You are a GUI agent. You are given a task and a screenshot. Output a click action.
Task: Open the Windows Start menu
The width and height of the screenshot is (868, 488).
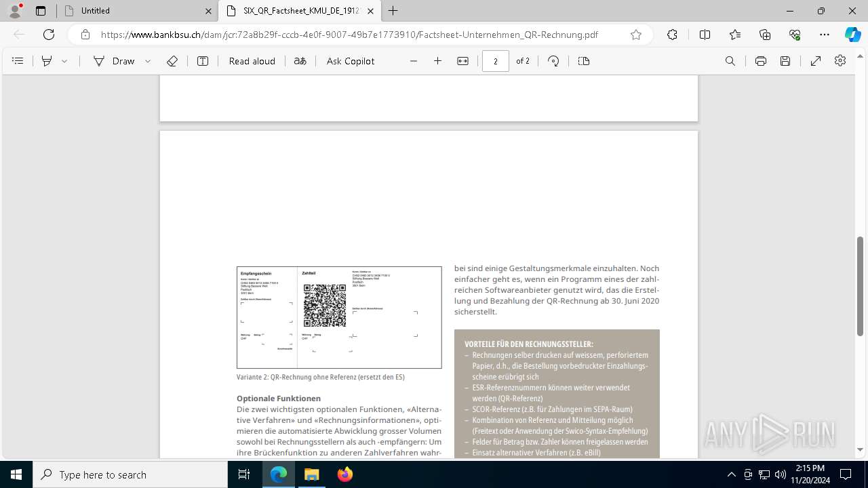(16, 474)
